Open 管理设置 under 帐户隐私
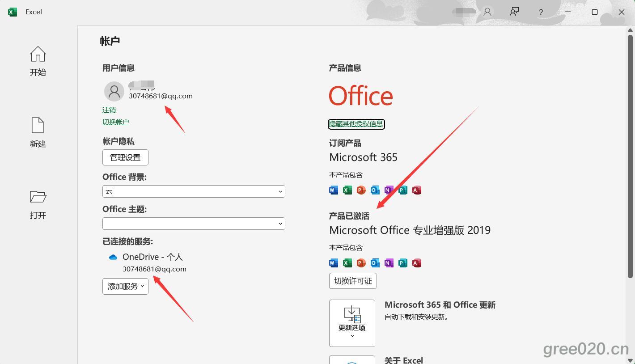The image size is (635, 364). point(125,157)
